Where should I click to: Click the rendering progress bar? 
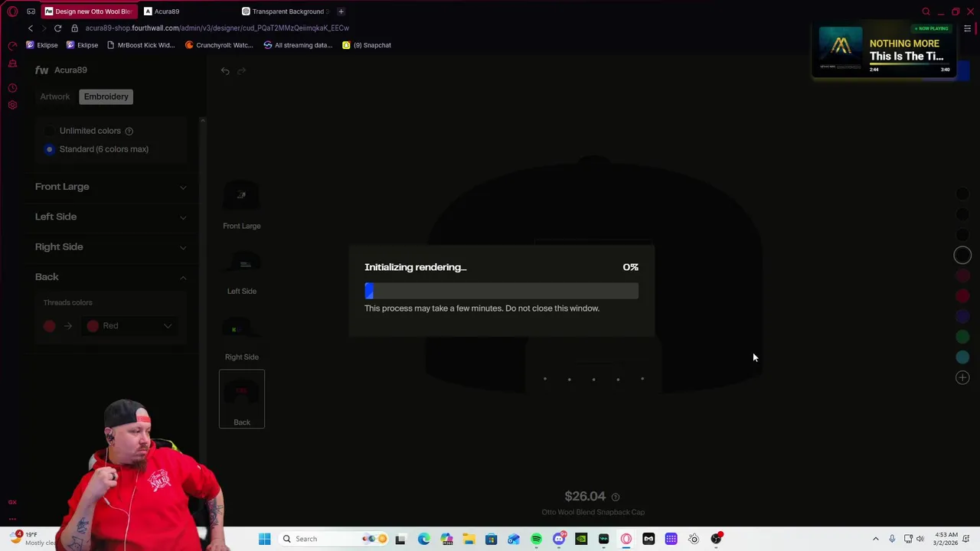[x=501, y=291]
